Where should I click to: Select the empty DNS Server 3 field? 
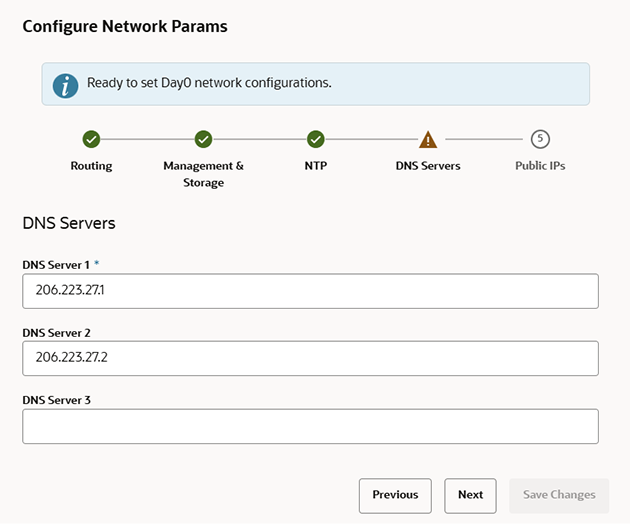pos(310,426)
